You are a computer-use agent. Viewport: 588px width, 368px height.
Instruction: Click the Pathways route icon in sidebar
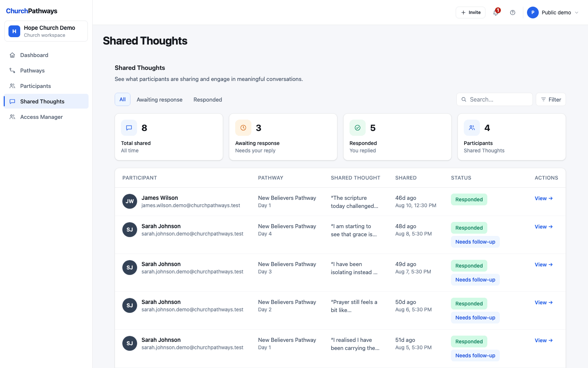click(12, 71)
